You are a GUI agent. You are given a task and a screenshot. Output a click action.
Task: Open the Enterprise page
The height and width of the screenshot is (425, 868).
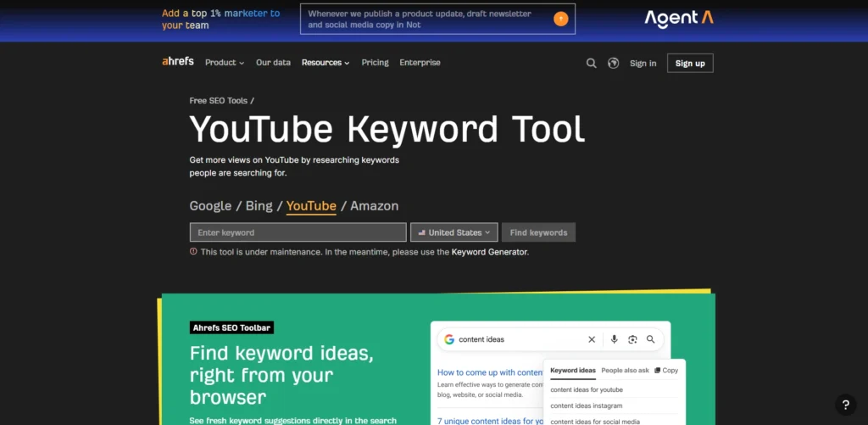(420, 63)
